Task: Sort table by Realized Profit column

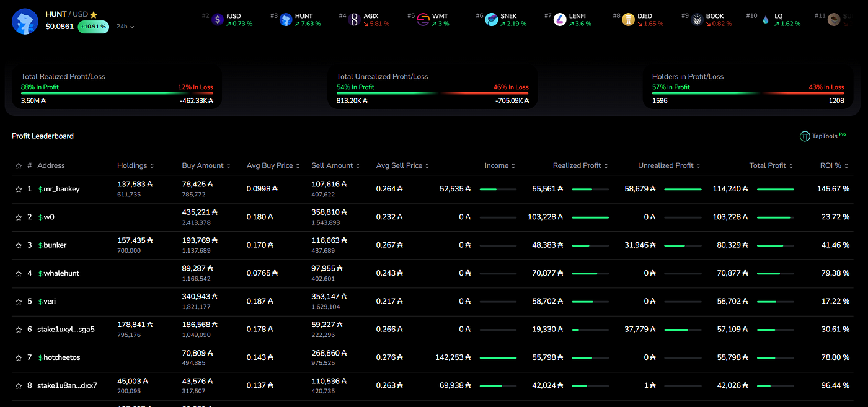Action: 580,165
